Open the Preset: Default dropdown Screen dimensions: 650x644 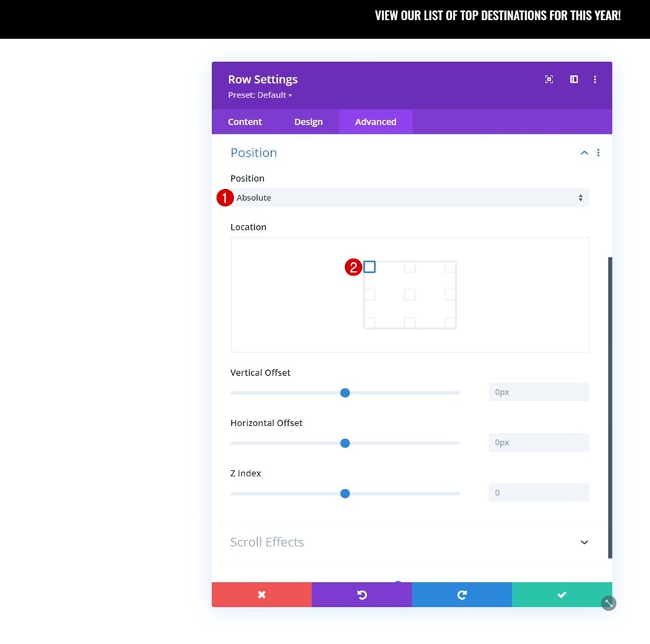click(260, 95)
